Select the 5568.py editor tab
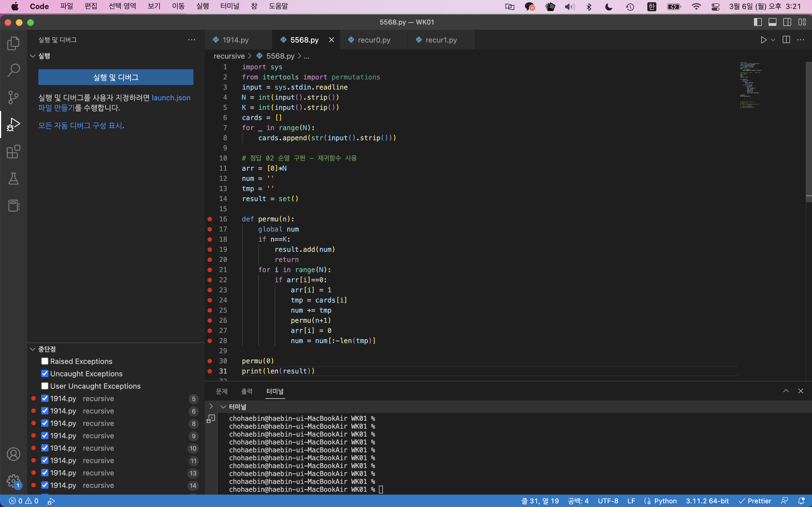The width and height of the screenshot is (812, 507). (x=304, y=40)
